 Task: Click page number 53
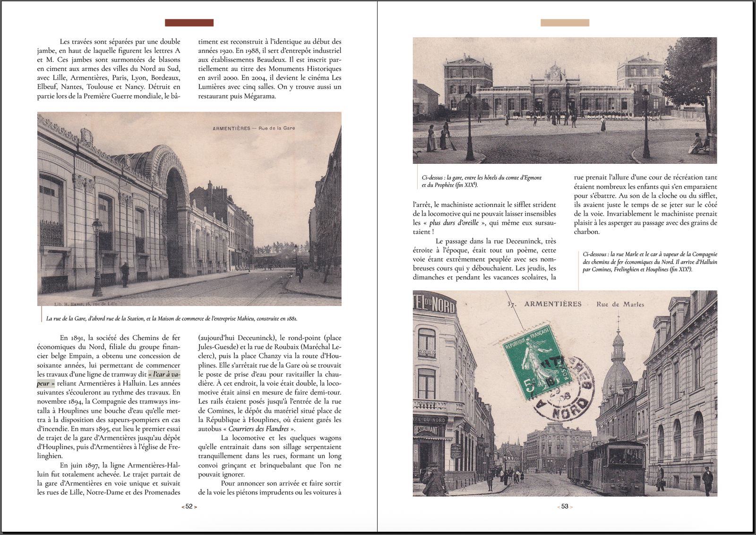click(x=565, y=506)
